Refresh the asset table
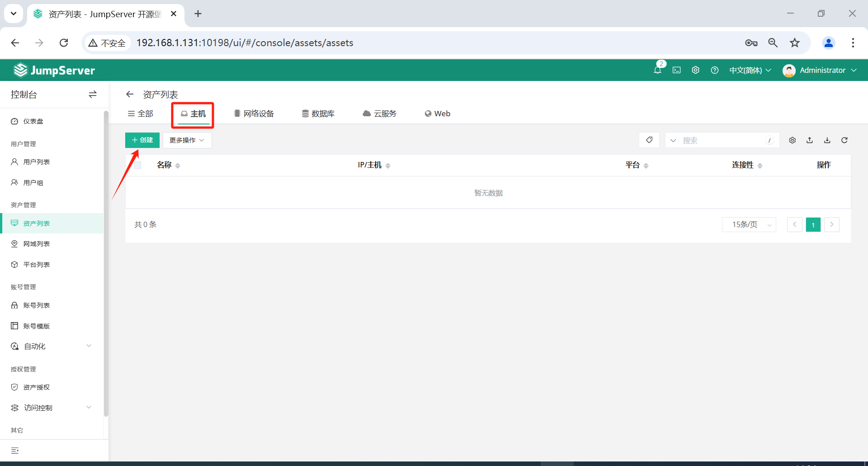This screenshot has height=466, width=868. click(844, 140)
